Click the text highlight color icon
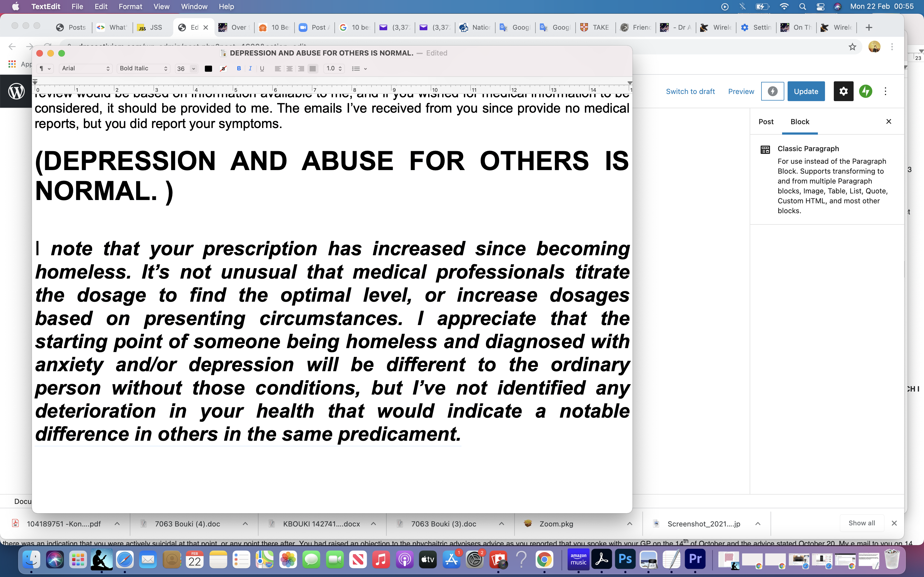Screen dimensions: 924x577 click(x=223, y=69)
